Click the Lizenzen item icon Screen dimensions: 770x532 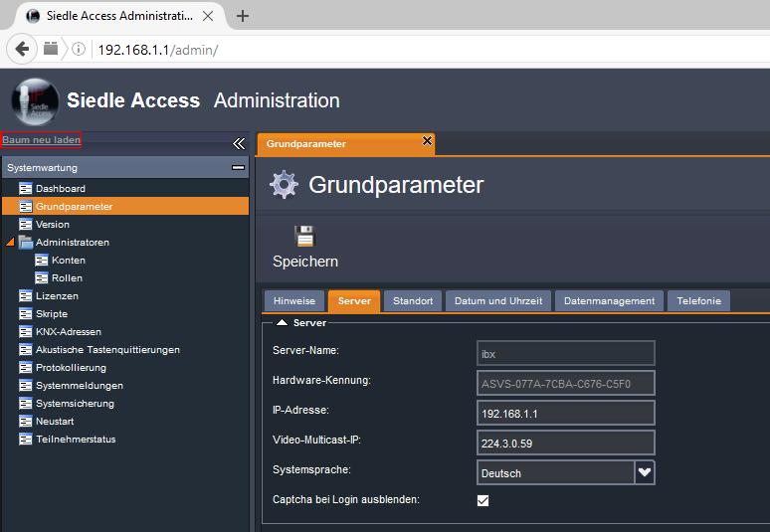26,296
